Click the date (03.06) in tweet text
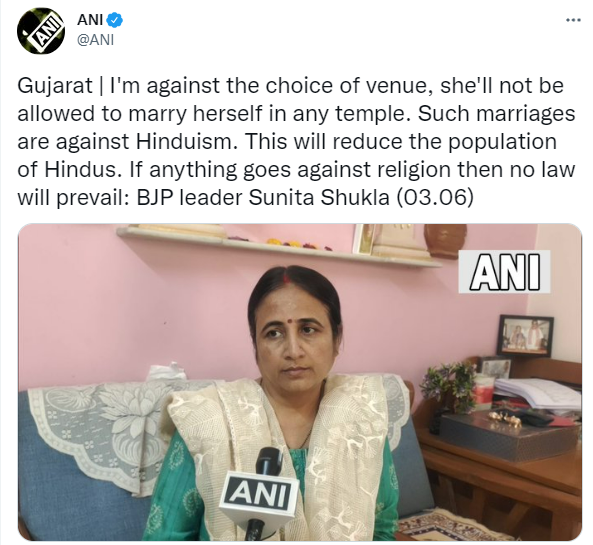 (434, 197)
